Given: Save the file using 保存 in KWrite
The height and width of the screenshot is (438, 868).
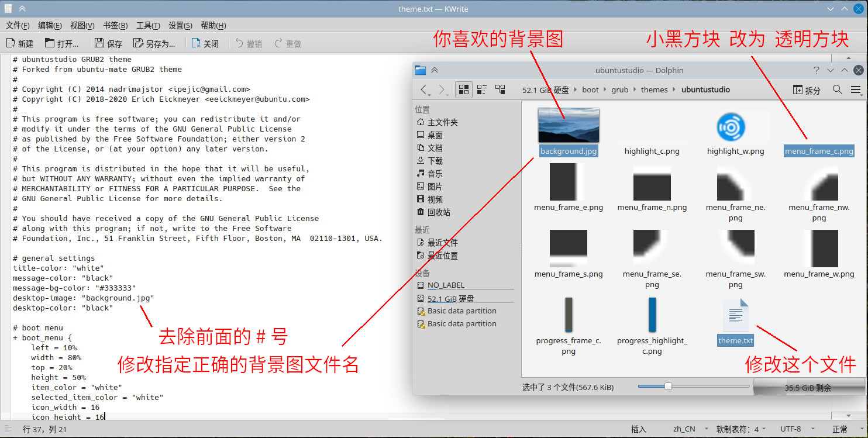Looking at the screenshot, I should tap(109, 43).
